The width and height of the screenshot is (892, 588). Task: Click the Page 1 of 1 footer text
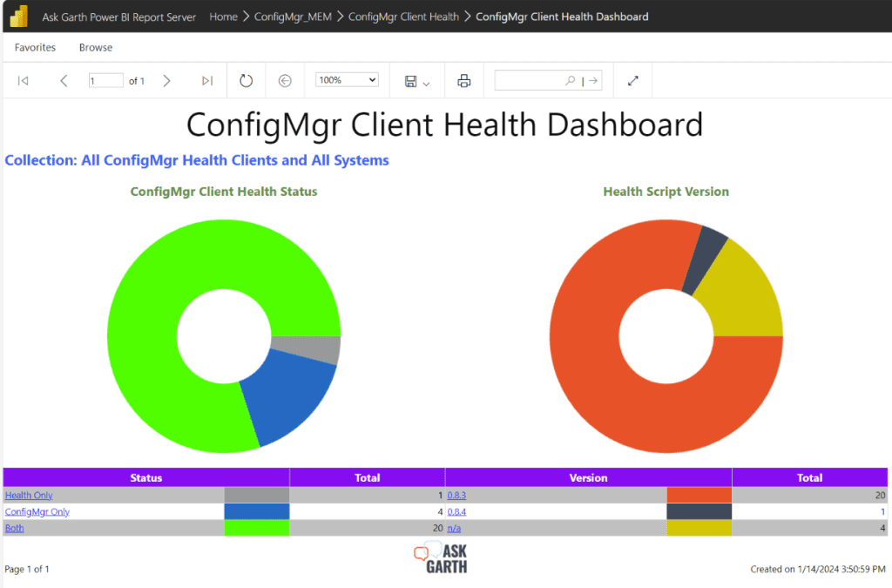coord(27,569)
